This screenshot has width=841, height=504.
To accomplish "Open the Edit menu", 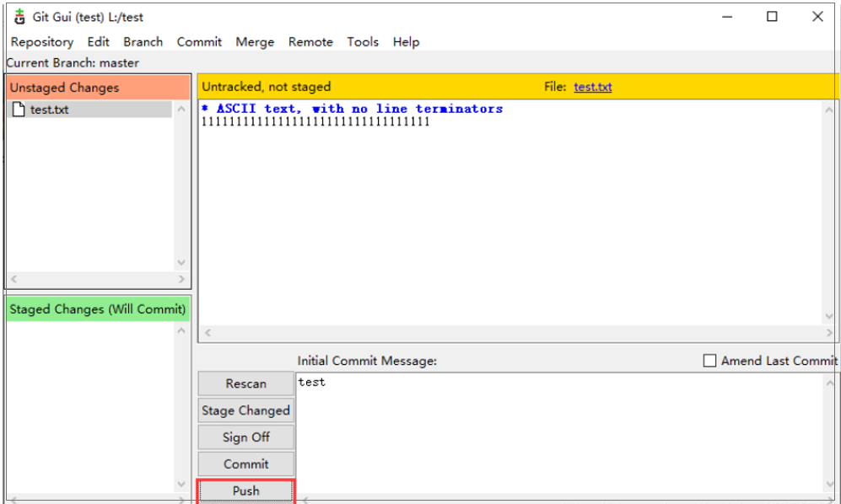I will (x=98, y=42).
